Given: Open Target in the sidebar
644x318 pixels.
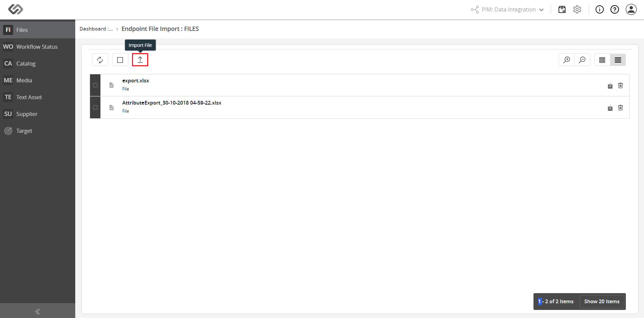Looking at the screenshot, I should (38, 131).
